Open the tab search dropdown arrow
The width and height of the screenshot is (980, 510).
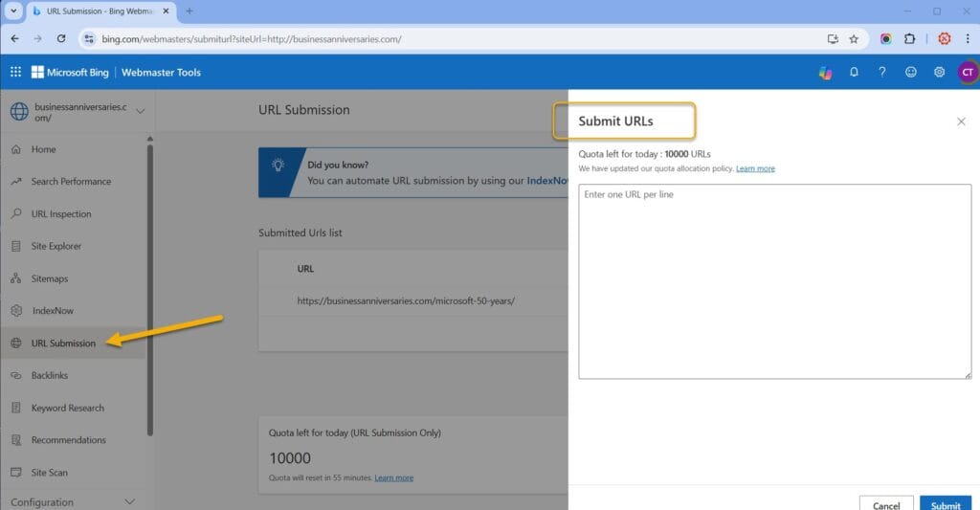(x=13, y=11)
